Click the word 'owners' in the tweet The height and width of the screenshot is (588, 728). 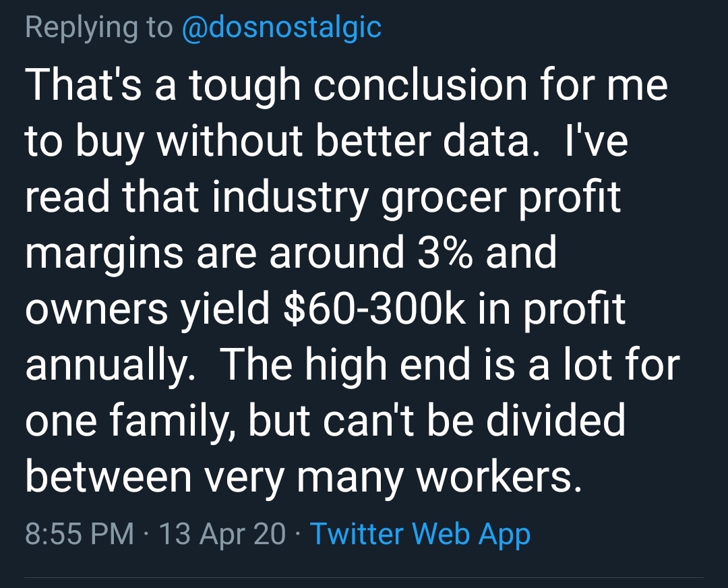96,310
